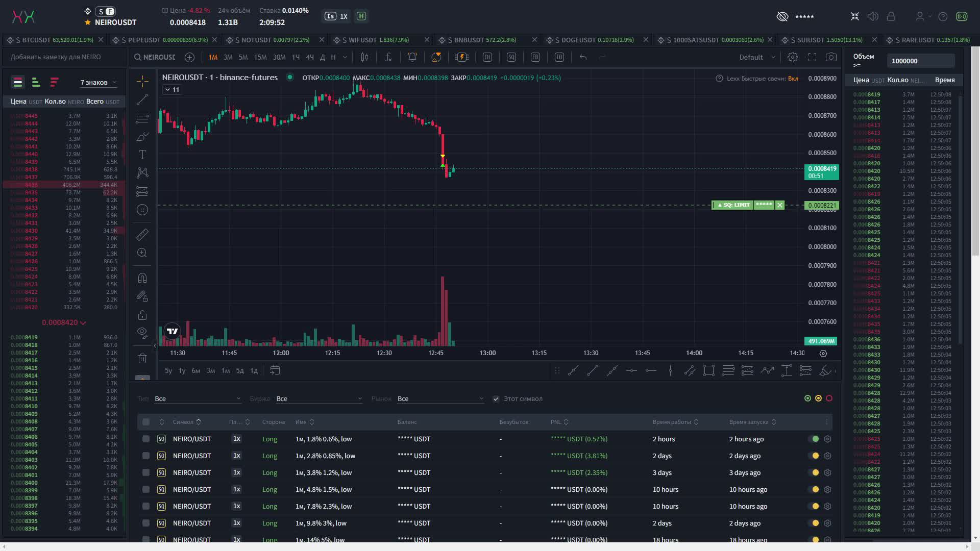This screenshot has width=980, height=551.
Task: Open the 'Биржа' filter dropdown
Action: [x=318, y=399]
